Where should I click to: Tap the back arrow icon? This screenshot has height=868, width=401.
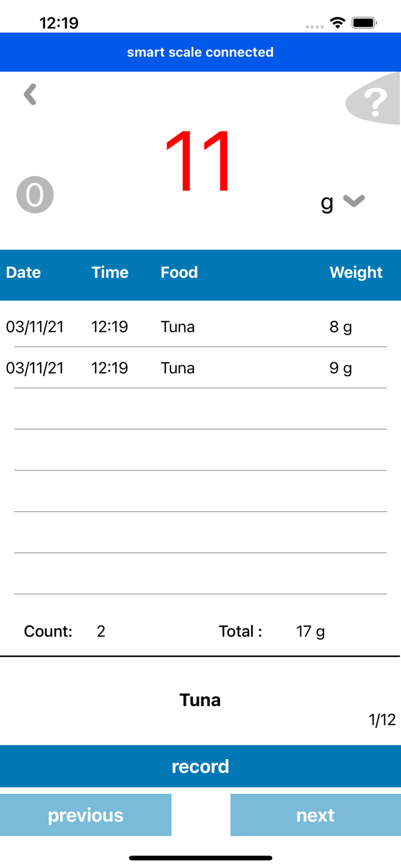pyautogui.click(x=29, y=94)
